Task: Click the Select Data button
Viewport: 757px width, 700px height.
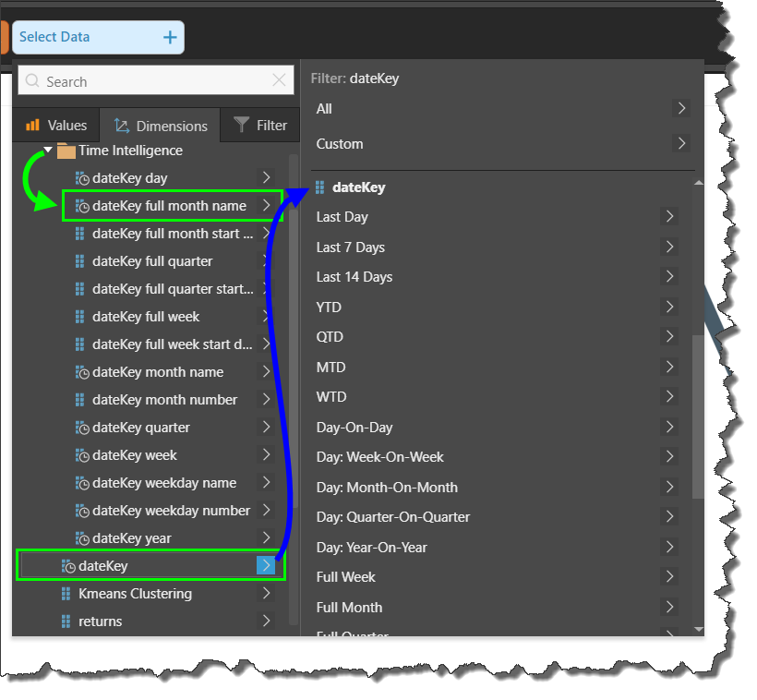Action: pos(98,37)
